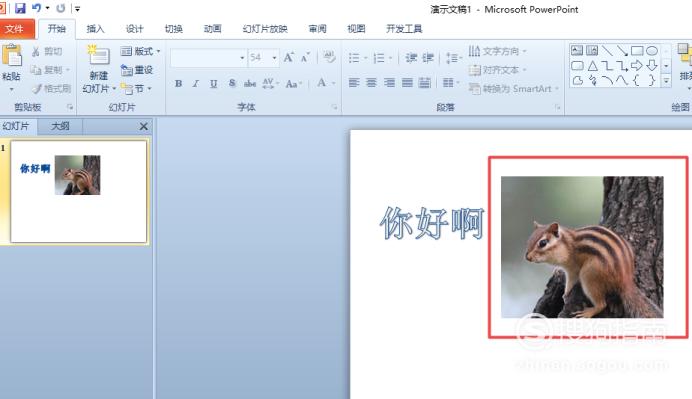The height and width of the screenshot is (399, 692).
Task: Click the 重设 reset button
Action: point(137,70)
